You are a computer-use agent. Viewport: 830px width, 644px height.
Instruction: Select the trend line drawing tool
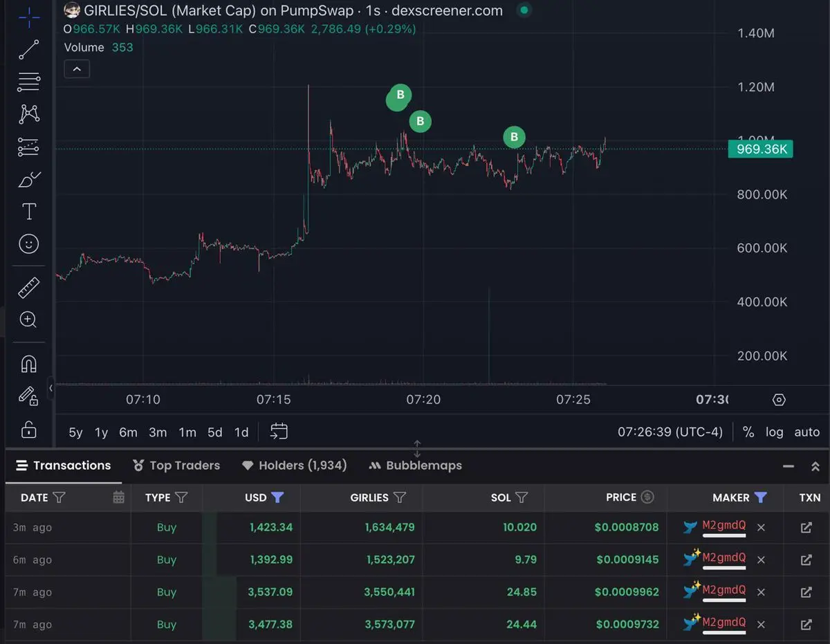(x=28, y=50)
